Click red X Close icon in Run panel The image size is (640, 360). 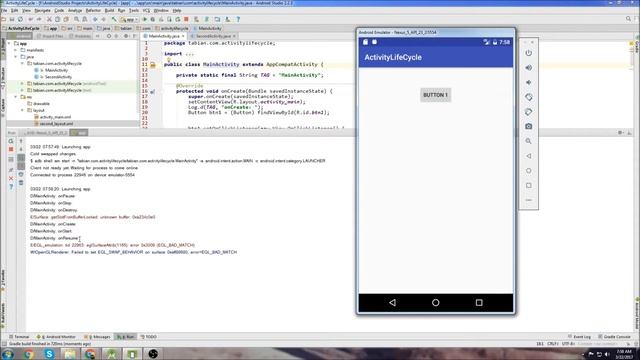[11, 178]
